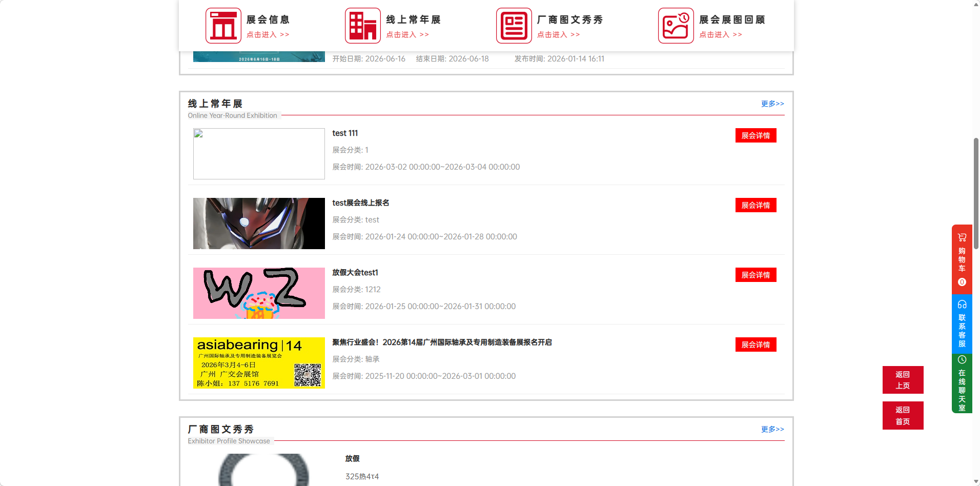Open 展会详情 for 放假大会test1
980x486 pixels.
point(756,275)
